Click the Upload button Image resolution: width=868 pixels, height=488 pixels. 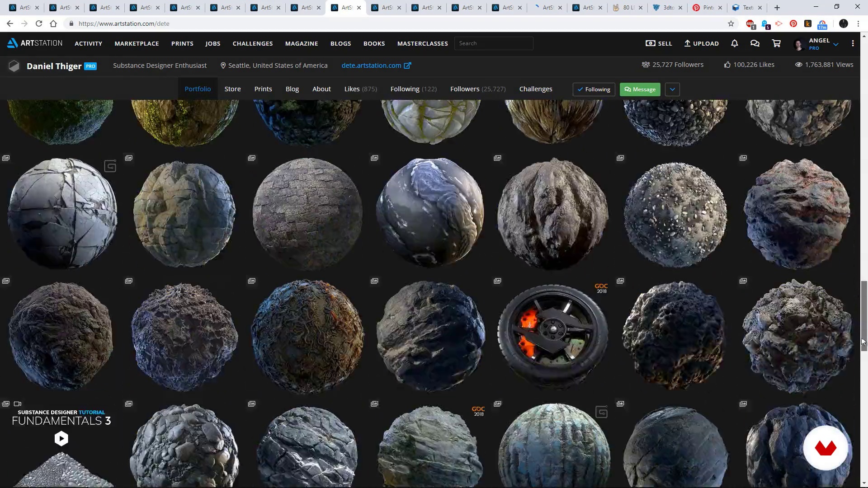tap(701, 43)
